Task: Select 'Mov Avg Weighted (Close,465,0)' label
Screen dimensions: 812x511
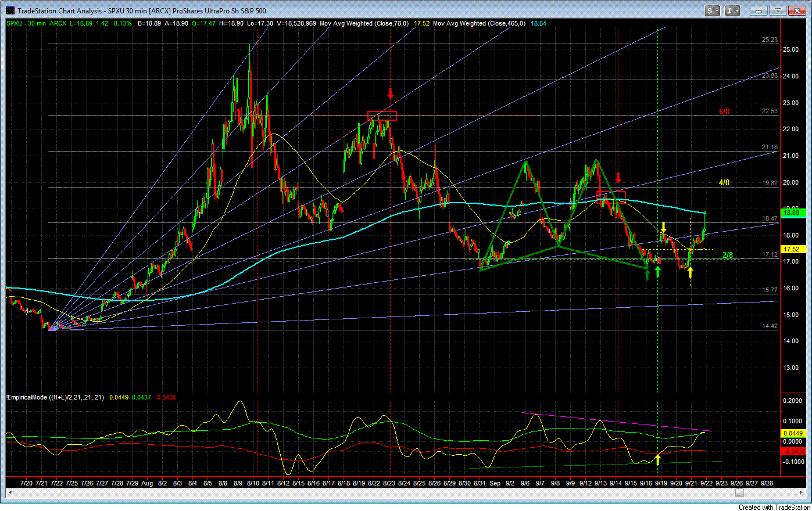Action: click(x=479, y=23)
